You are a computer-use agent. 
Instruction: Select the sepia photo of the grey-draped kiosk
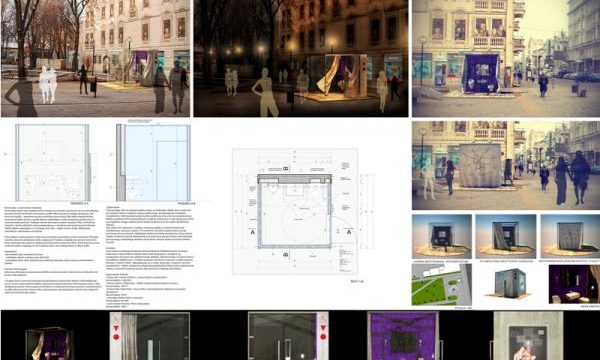click(x=506, y=165)
